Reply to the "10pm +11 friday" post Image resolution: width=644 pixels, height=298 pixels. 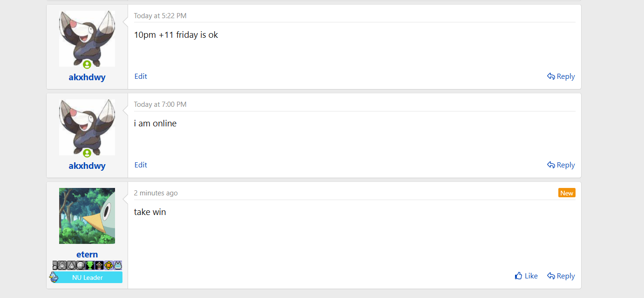tap(561, 76)
